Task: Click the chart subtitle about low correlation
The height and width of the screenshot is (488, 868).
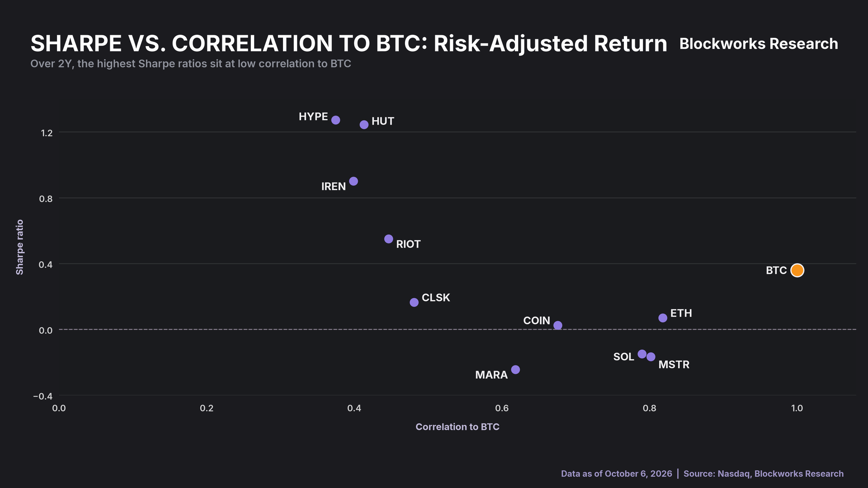Action: coord(191,64)
